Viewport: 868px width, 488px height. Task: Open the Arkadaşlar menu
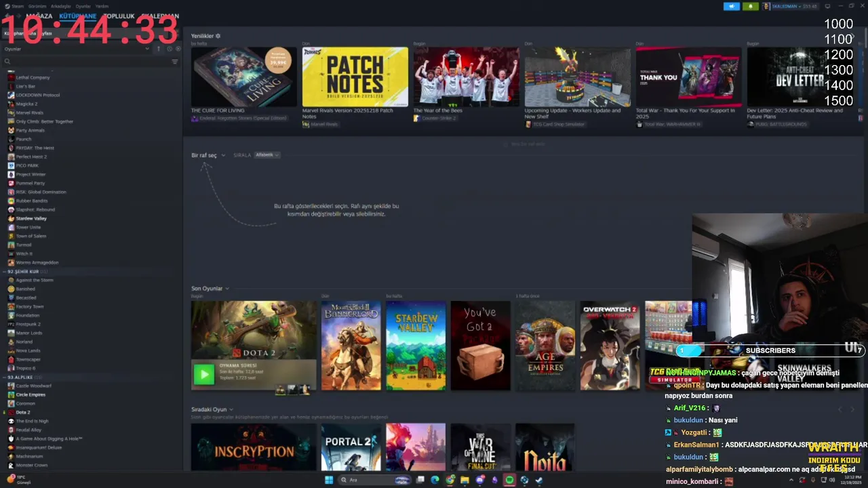61,6
